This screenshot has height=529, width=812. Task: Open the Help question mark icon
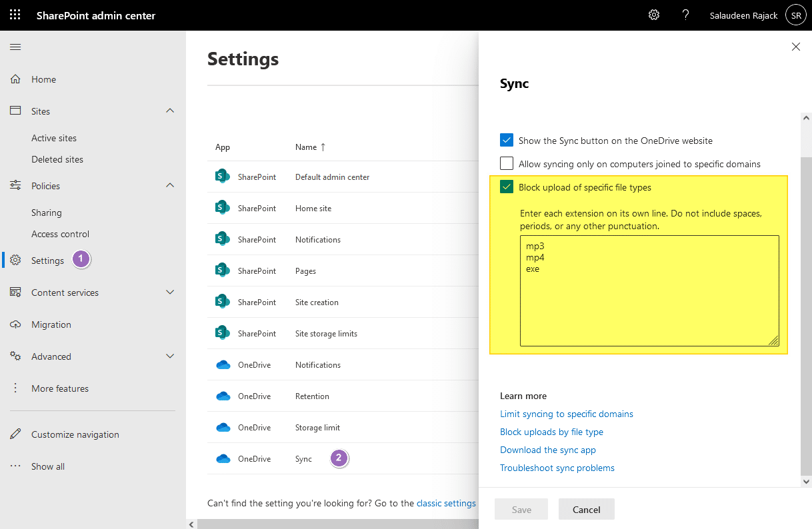tap(686, 15)
